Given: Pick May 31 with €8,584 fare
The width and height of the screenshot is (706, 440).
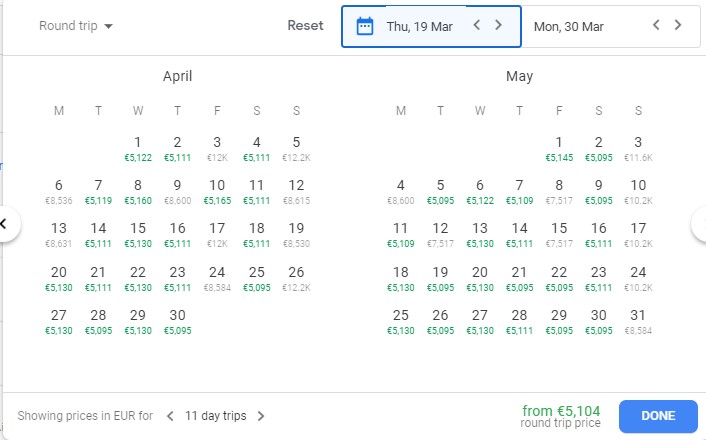Looking at the screenshot, I should tap(638, 321).
